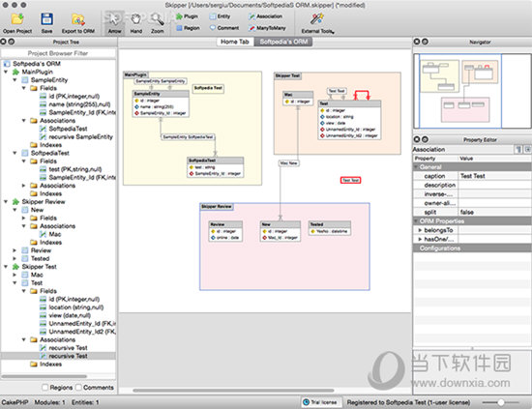Select location (string,null) field
Image resolution: width=532 pixels, height=409 pixels.
tap(76, 307)
